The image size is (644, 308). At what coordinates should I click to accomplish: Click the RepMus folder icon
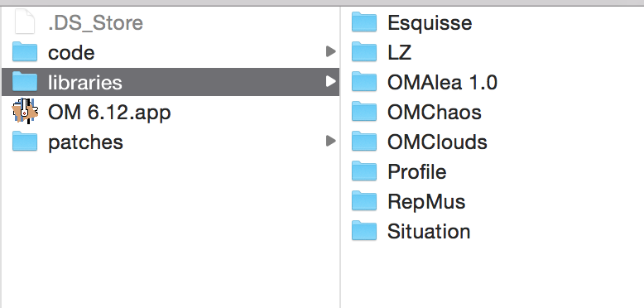coord(364,201)
